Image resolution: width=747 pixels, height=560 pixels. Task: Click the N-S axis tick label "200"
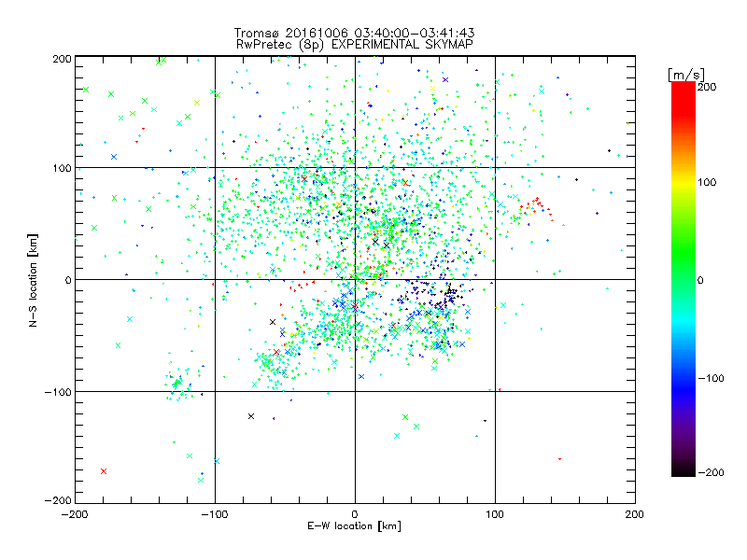[62, 59]
